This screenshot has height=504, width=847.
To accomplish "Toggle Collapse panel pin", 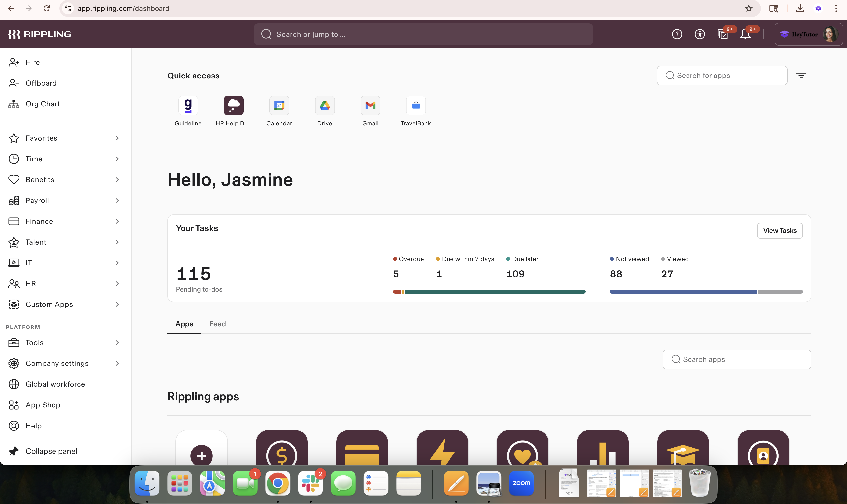I will pos(14,451).
